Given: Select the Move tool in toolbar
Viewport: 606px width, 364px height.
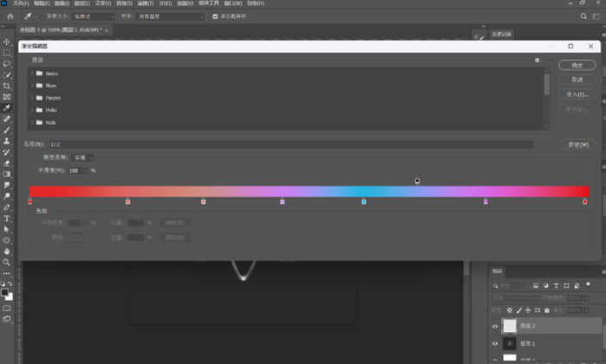Looking at the screenshot, I should point(7,42).
